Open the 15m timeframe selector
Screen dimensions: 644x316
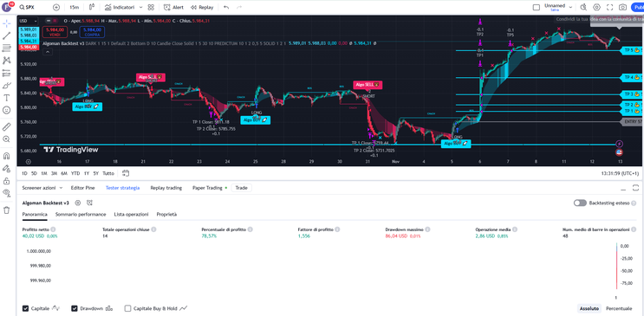coord(75,8)
